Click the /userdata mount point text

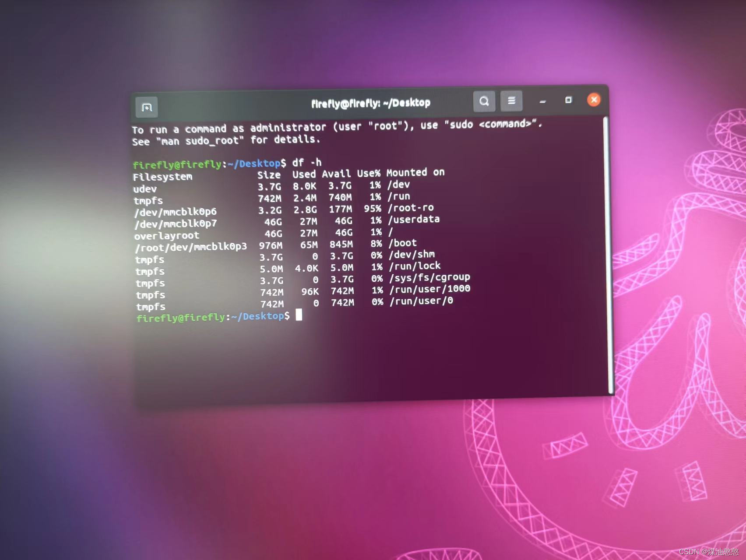(413, 219)
